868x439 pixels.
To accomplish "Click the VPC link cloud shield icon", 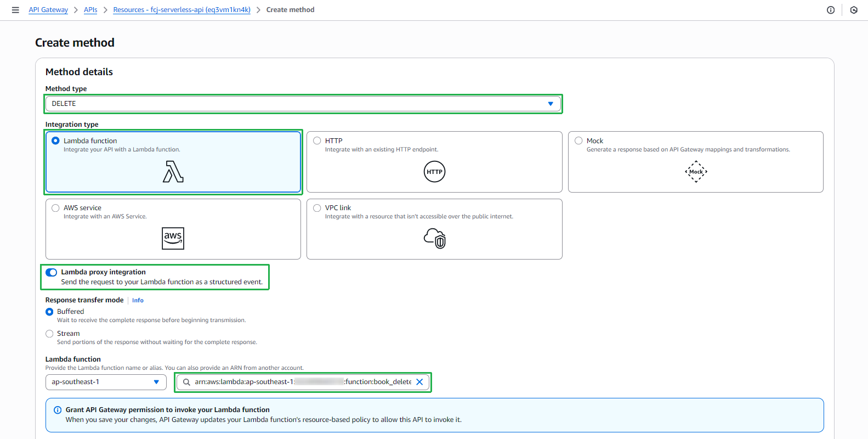I will point(435,238).
